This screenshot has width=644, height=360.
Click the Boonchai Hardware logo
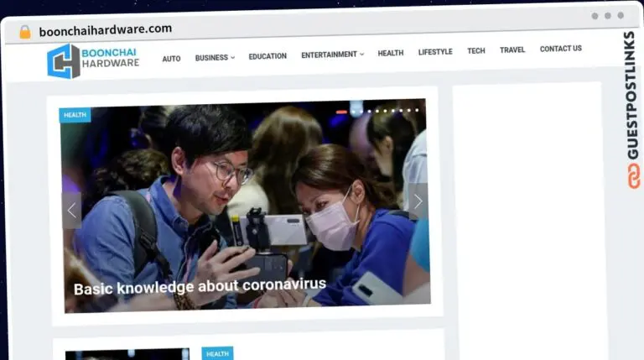[93, 60]
